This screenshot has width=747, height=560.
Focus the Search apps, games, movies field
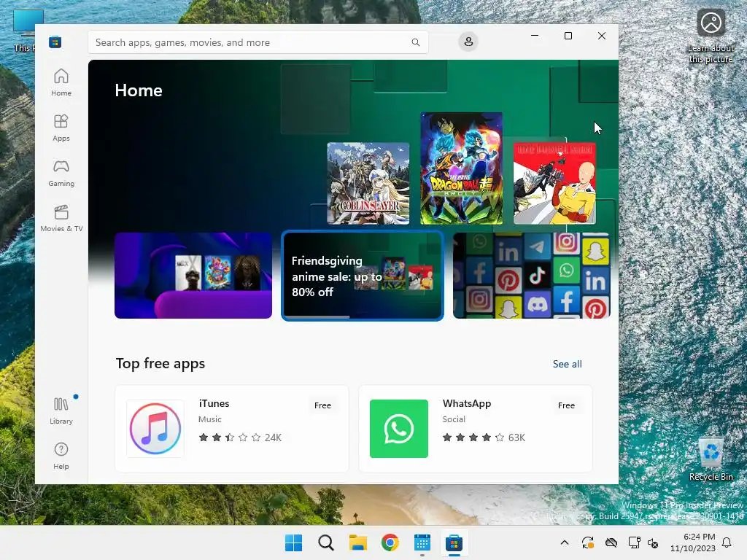(x=258, y=42)
